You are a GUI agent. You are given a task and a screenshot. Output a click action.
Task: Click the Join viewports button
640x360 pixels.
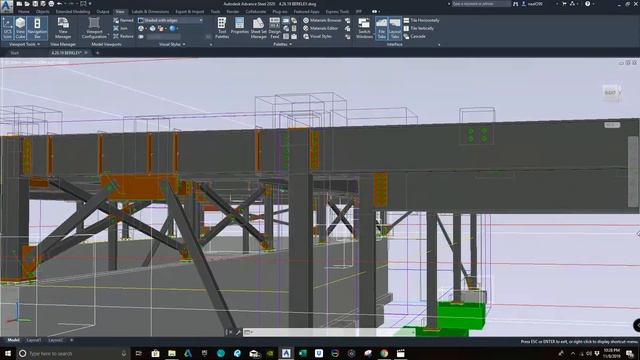[120, 28]
